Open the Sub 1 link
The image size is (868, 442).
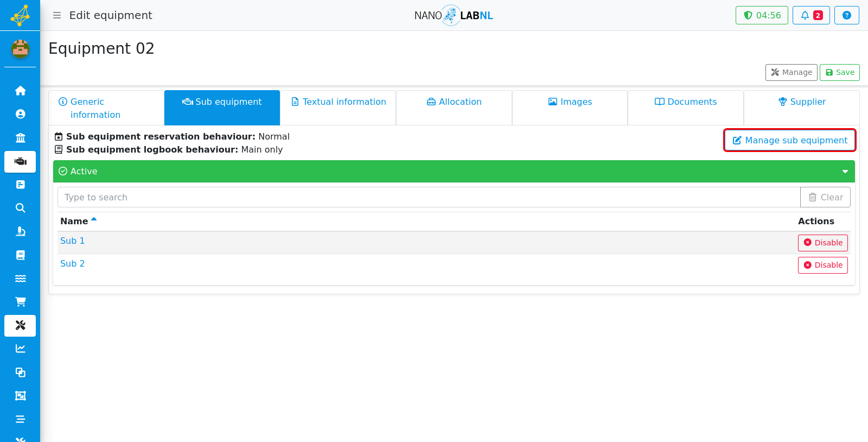point(72,241)
